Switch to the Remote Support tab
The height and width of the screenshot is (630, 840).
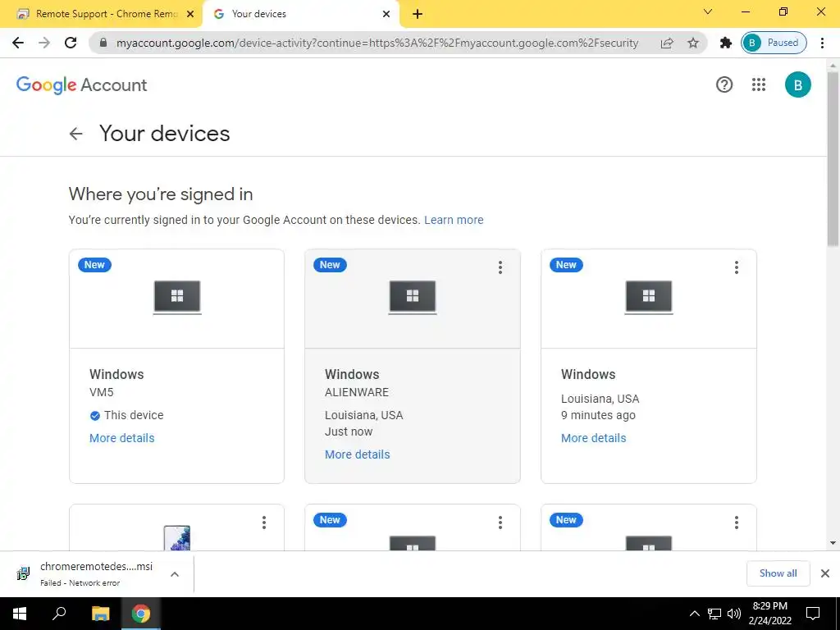tap(102, 14)
